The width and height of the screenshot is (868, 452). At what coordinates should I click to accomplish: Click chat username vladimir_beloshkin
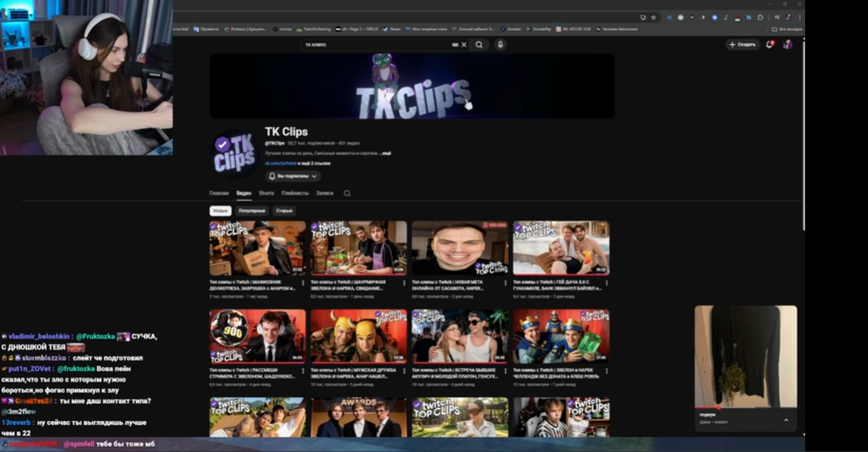tap(40, 337)
